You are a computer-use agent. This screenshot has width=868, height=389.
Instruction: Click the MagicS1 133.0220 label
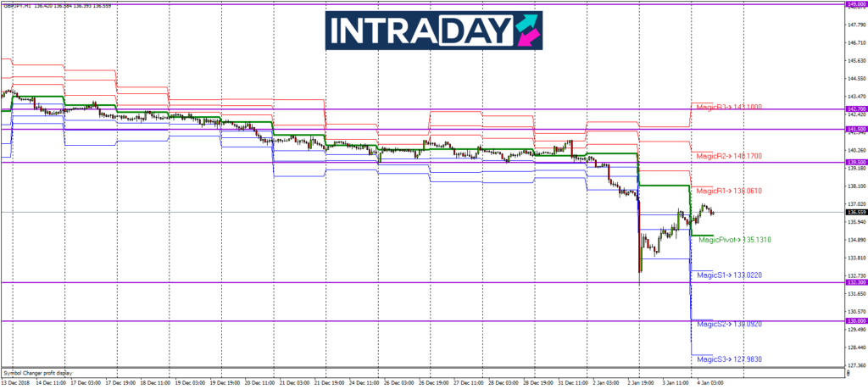click(x=729, y=275)
